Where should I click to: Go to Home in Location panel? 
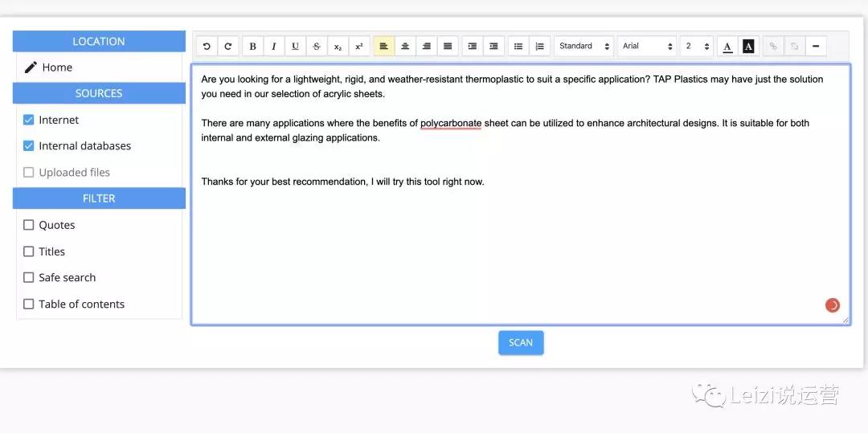coord(56,67)
